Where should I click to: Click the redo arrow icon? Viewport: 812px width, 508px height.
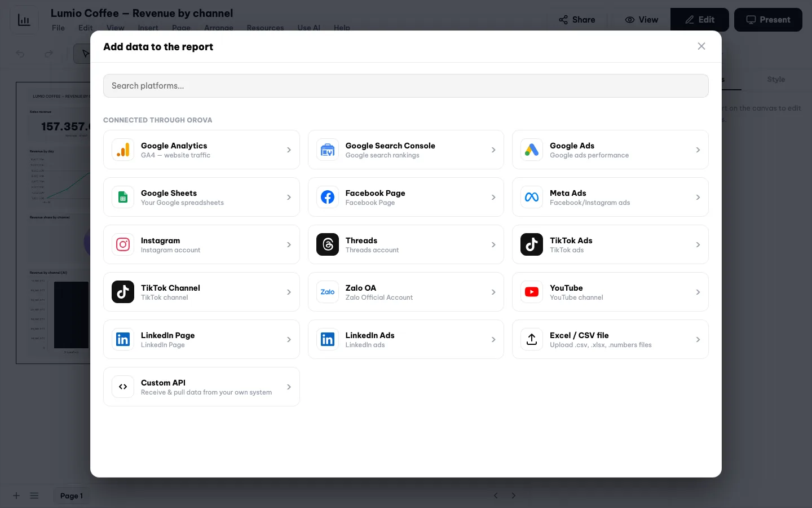(49, 54)
